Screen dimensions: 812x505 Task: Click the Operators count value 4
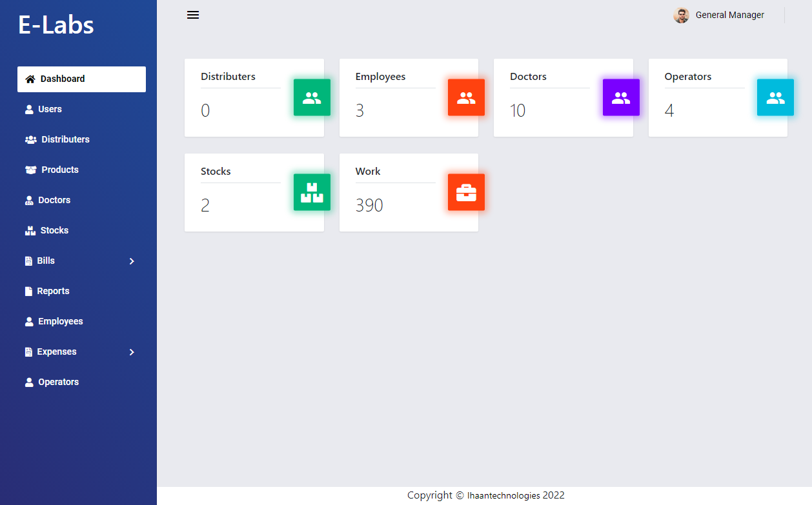pyautogui.click(x=669, y=110)
